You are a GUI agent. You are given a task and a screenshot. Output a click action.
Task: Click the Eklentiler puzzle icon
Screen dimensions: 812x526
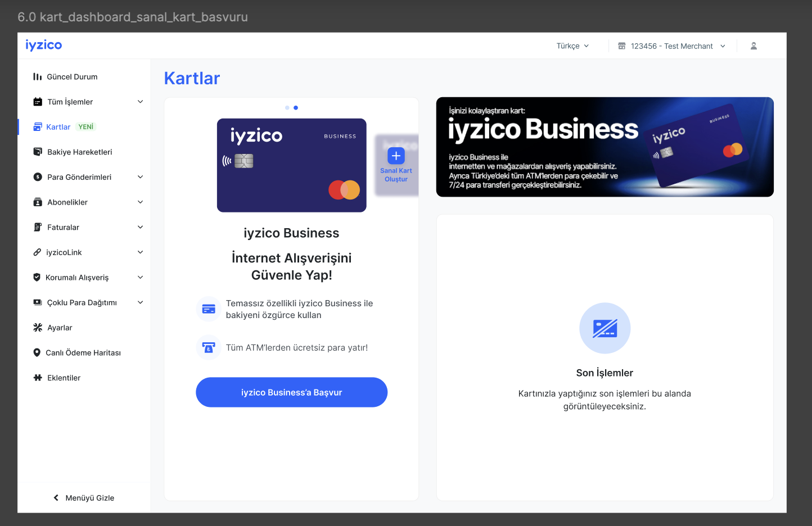(x=38, y=378)
